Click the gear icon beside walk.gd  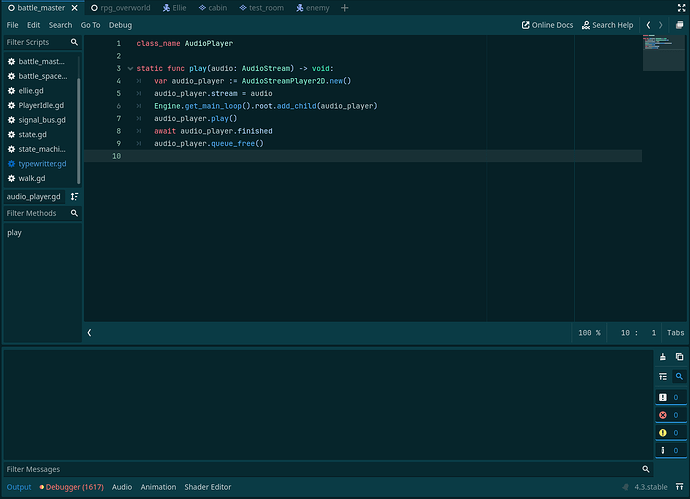(x=11, y=178)
